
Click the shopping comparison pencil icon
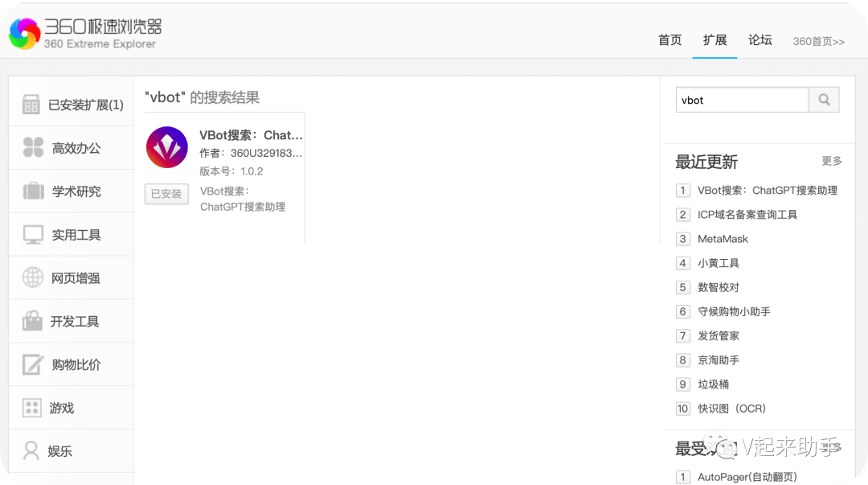(x=33, y=364)
